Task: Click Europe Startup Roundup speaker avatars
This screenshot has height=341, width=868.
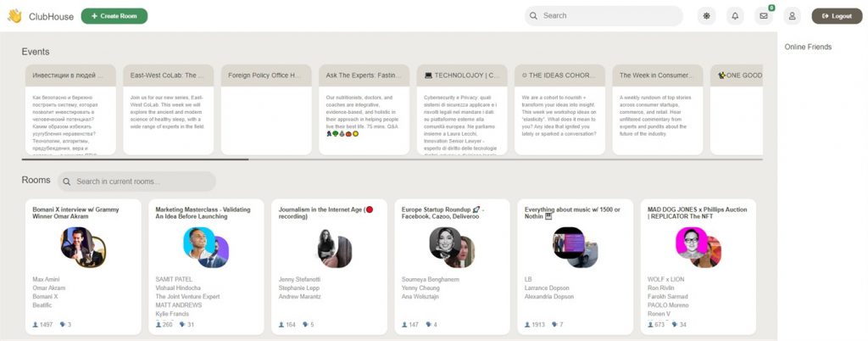Action: point(453,247)
